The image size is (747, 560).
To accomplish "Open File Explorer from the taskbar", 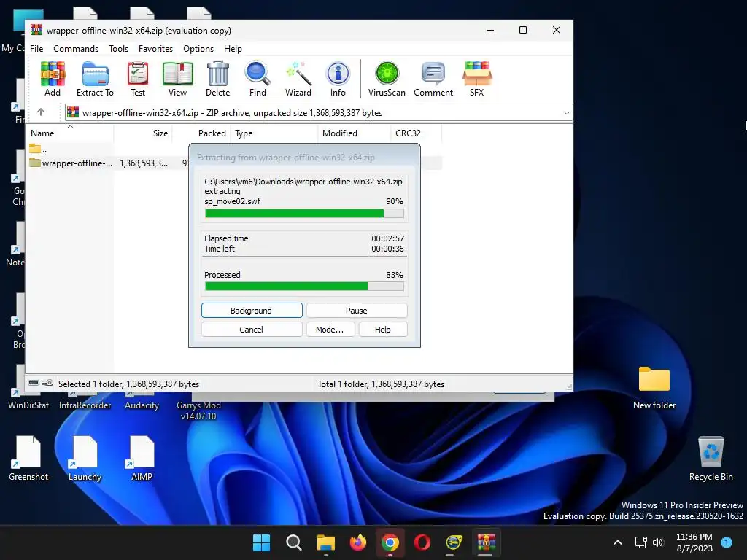I will coord(326,542).
